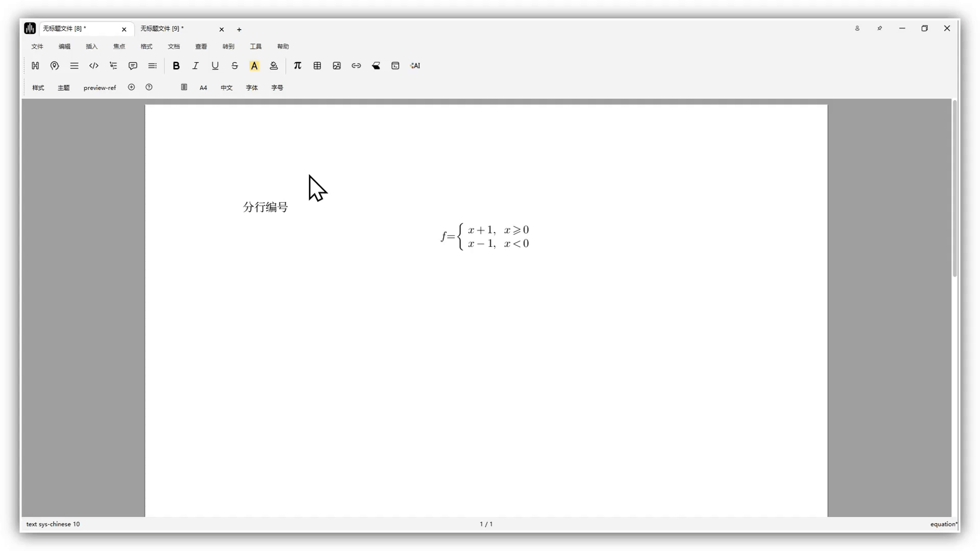This screenshot has width=980, height=551.
Task: Open the A4 page size dropdown
Action: [x=203, y=88]
